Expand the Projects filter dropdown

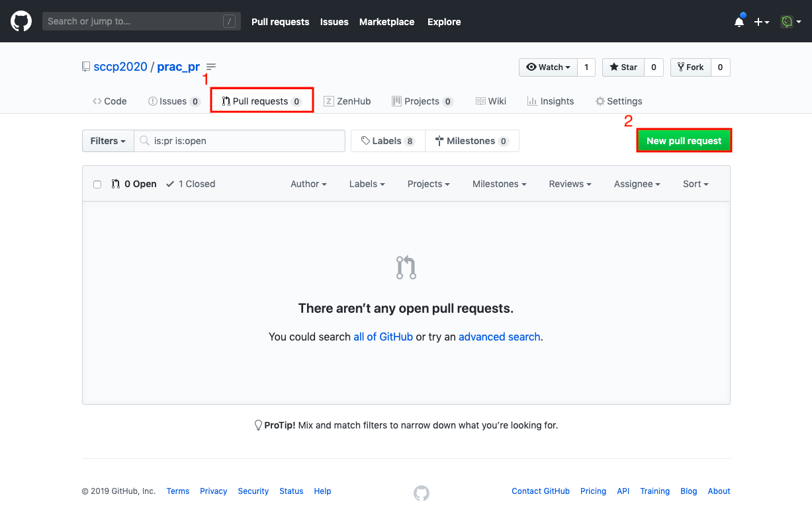point(428,184)
